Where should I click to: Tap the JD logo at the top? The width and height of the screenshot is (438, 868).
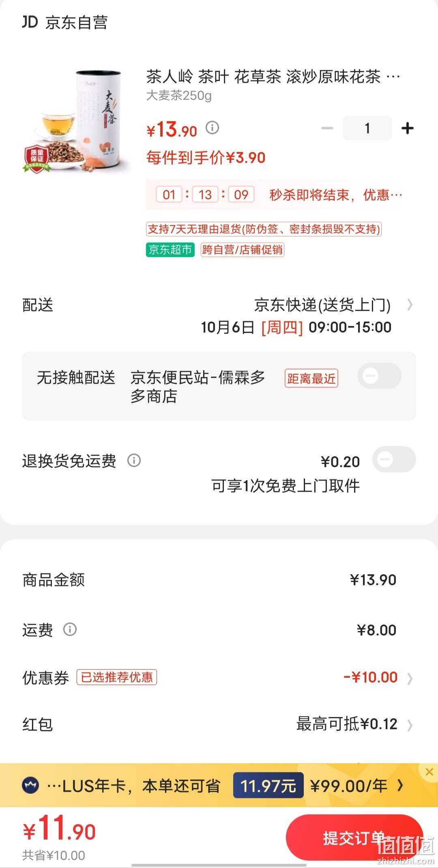[x=30, y=22]
